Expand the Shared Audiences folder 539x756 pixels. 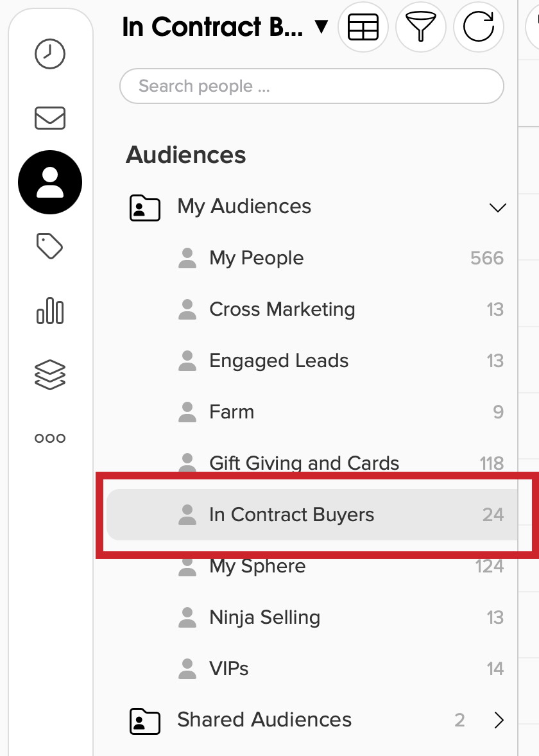(x=499, y=720)
